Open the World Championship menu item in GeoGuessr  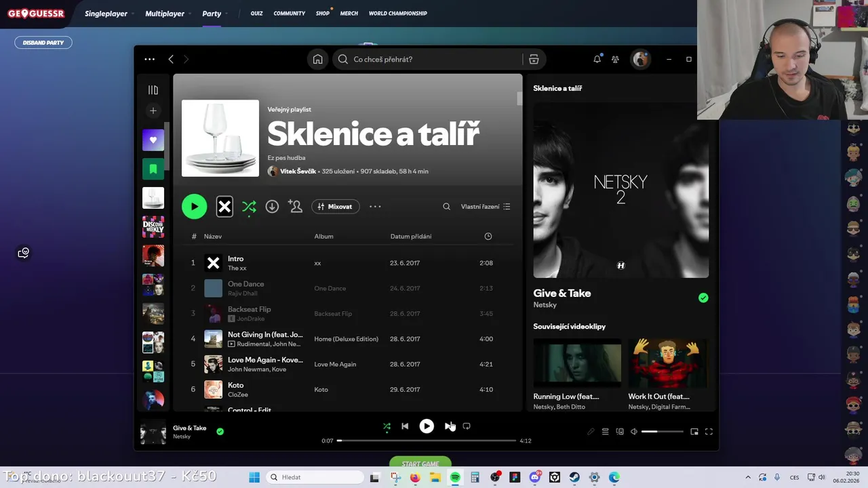(398, 14)
